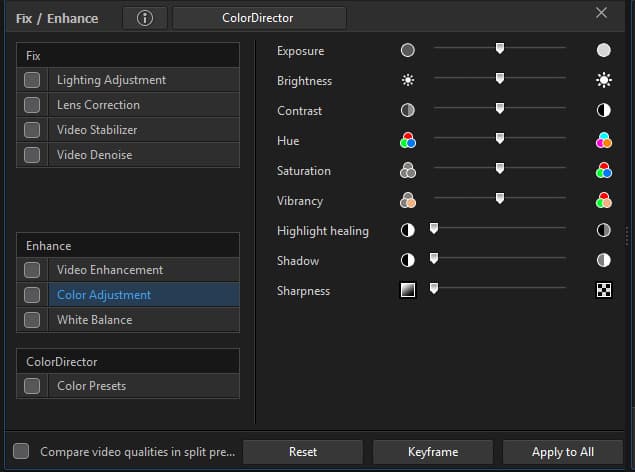Click the dark Exposure decrease icon
The height and width of the screenshot is (472, 635).
point(407,50)
